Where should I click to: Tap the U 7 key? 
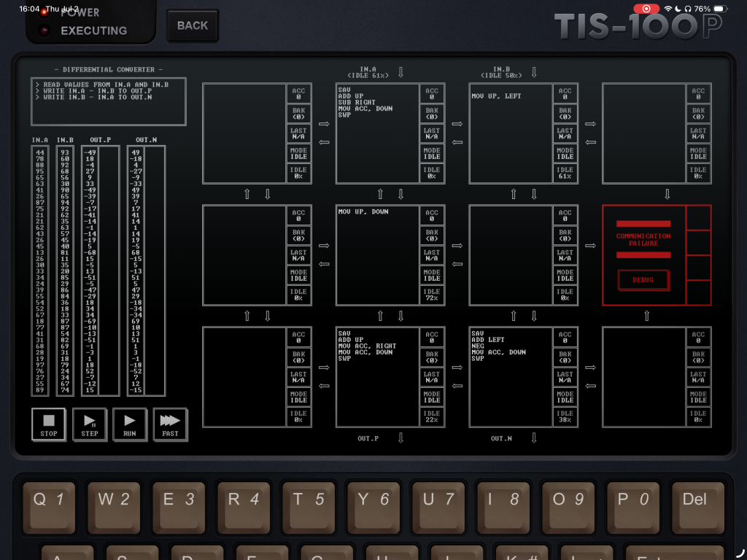[x=438, y=507]
